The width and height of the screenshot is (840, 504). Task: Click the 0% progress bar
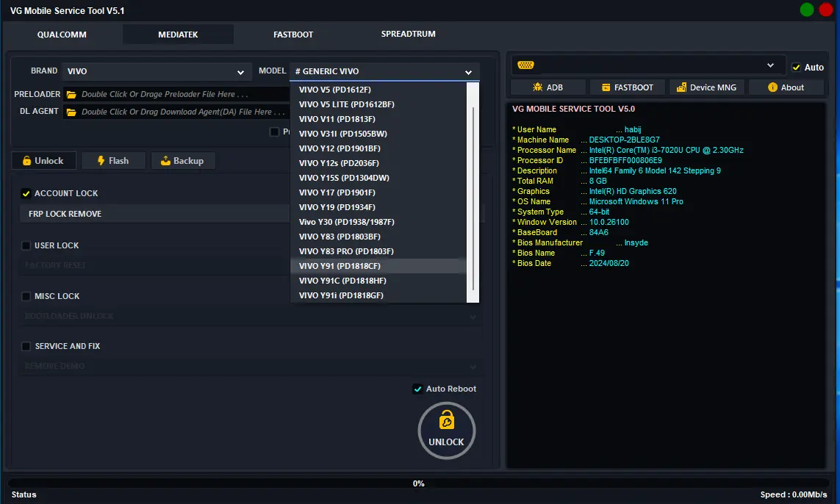point(418,483)
